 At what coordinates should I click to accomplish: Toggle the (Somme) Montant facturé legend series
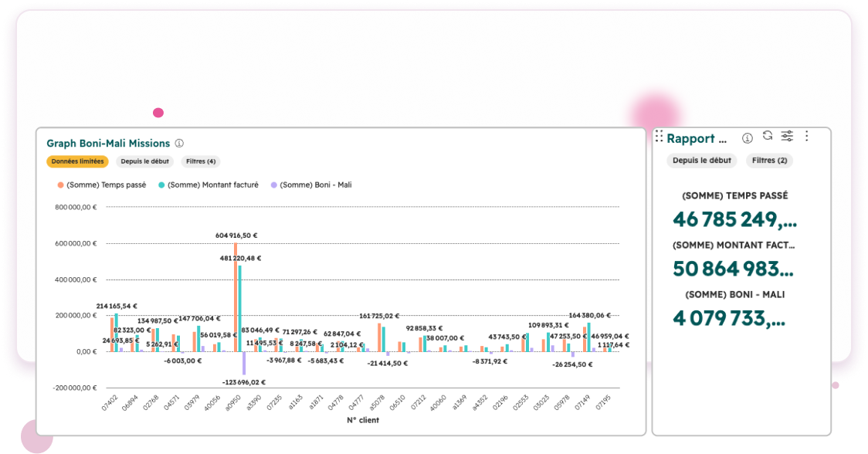pyautogui.click(x=209, y=185)
